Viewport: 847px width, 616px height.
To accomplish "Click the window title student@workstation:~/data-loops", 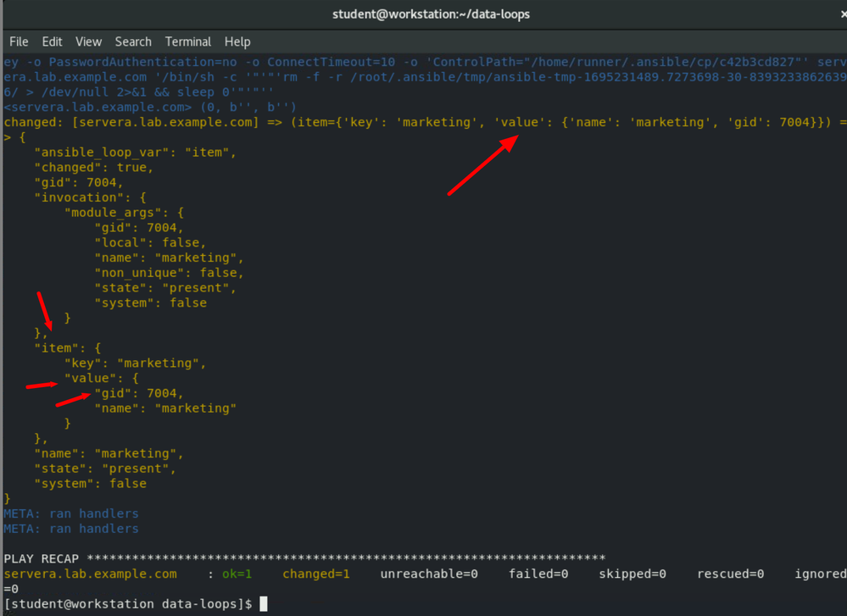I will tap(431, 14).
